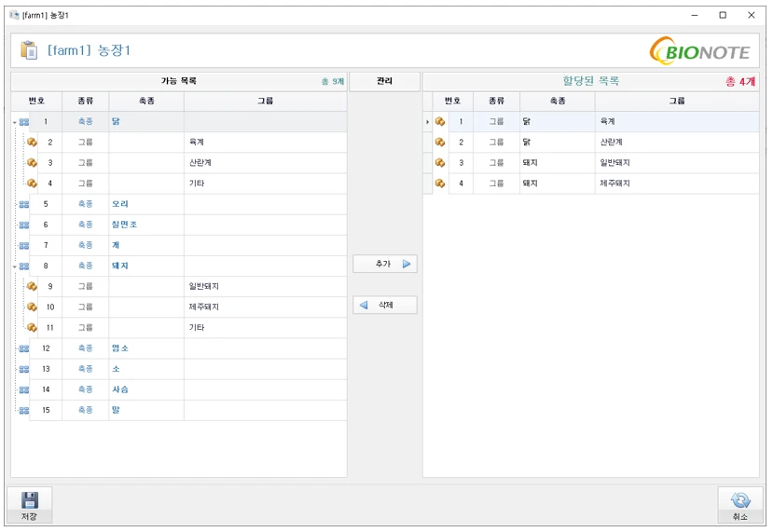Click the group icon of row 3 산란계
This screenshot has width=773, height=532.
pos(32,162)
